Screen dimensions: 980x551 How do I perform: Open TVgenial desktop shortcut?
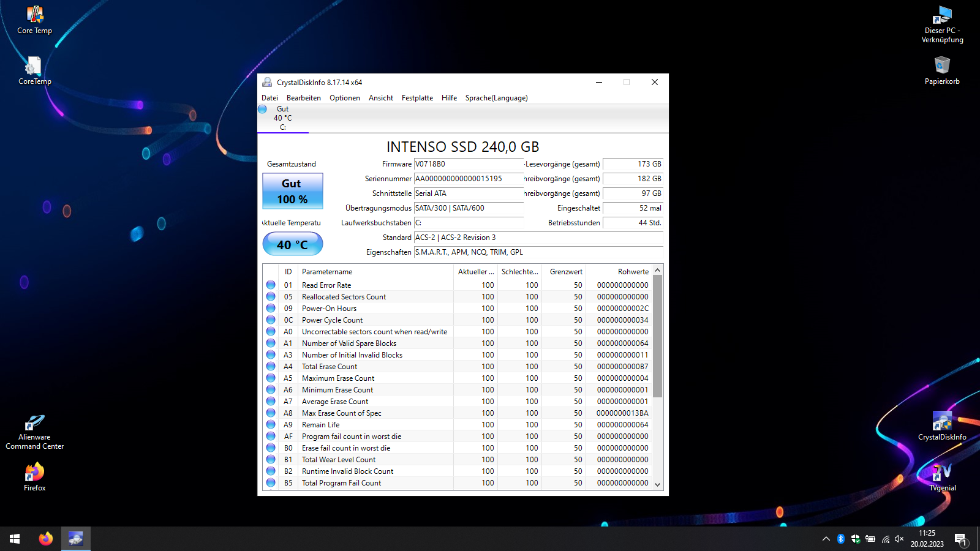click(942, 476)
